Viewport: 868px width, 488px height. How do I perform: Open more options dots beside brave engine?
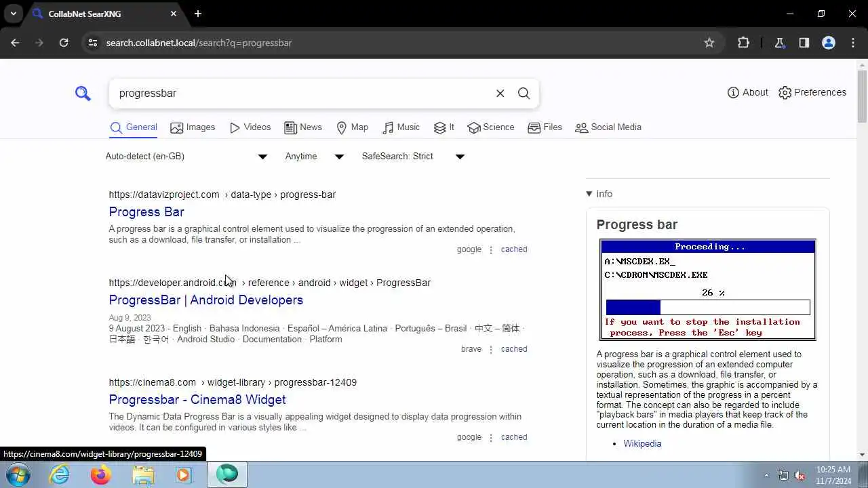(491, 349)
